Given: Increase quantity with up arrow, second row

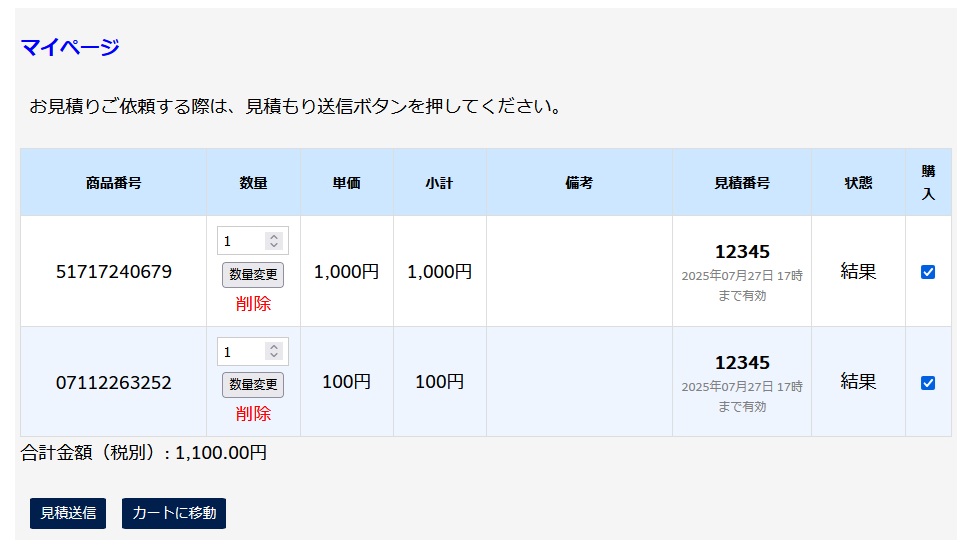Looking at the screenshot, I should [x=274, y=348].
